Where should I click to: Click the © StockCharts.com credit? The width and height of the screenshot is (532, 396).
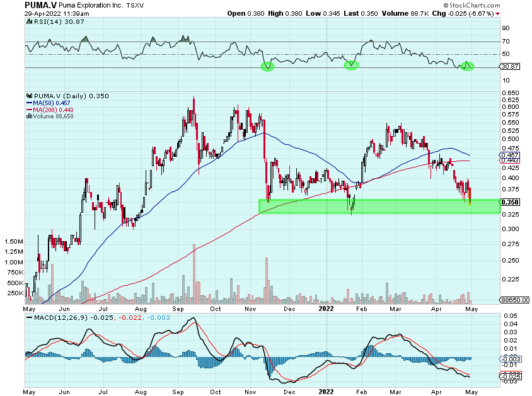pos(471,5)
